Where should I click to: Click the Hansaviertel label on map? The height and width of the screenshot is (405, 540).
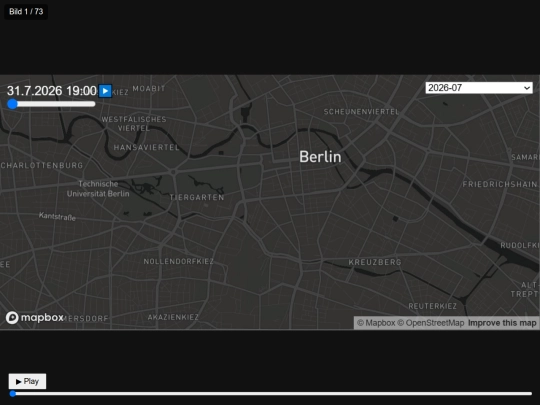pyautogui.click(x=146, y=148)
